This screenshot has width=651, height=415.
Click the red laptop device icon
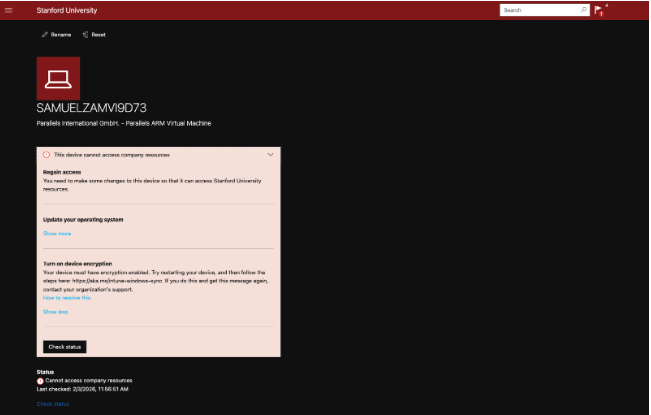click(58, 78)
